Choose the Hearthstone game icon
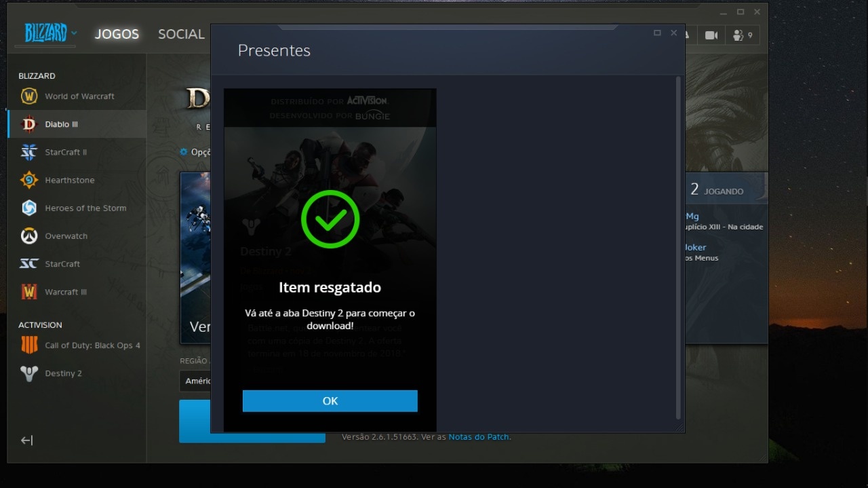The height and width of the screenshot is (488, 868). [29, 180]
